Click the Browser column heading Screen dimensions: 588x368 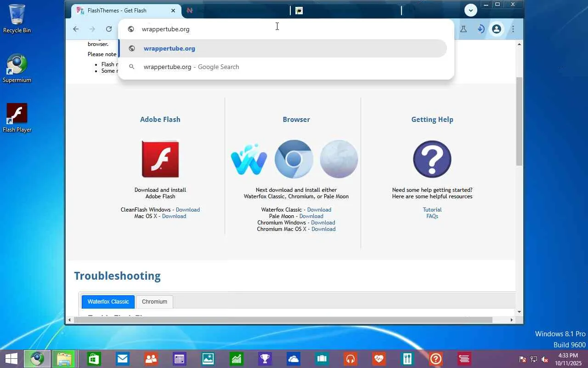[296, 119]
